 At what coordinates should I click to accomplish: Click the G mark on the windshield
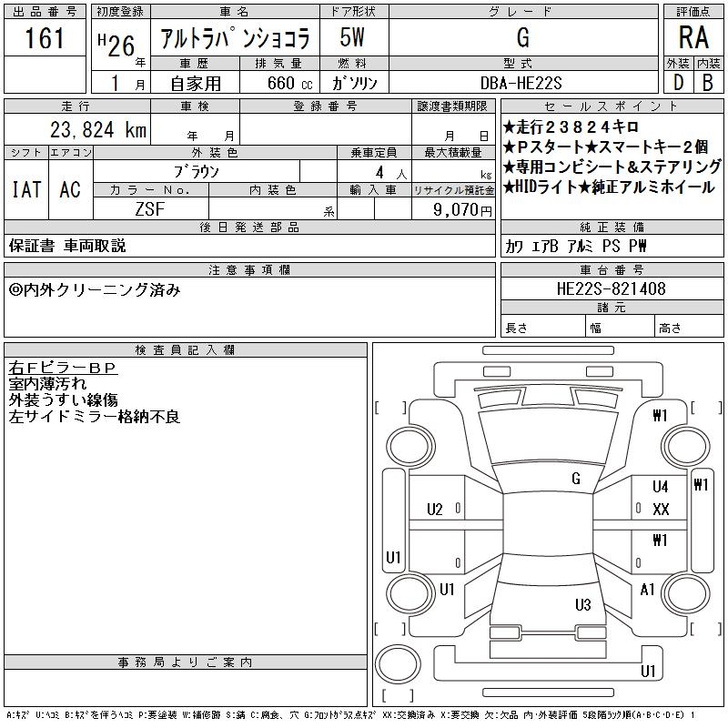(x=576, y=478)
